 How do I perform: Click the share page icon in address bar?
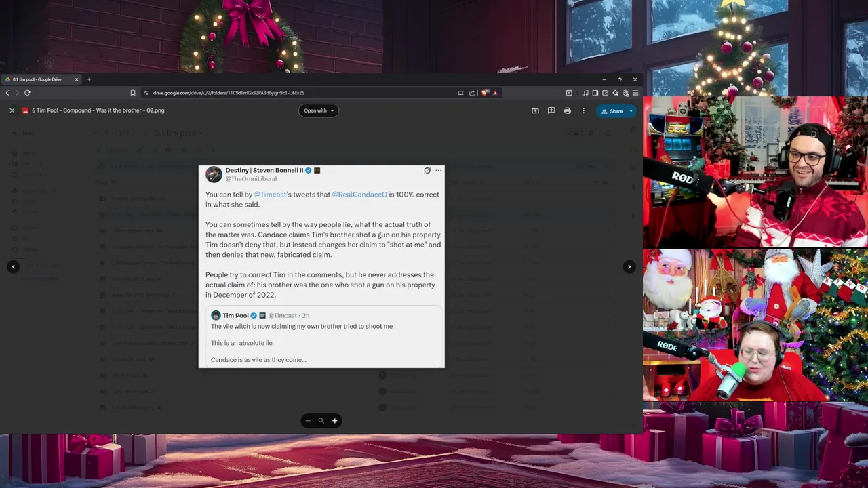coord(472,93)
